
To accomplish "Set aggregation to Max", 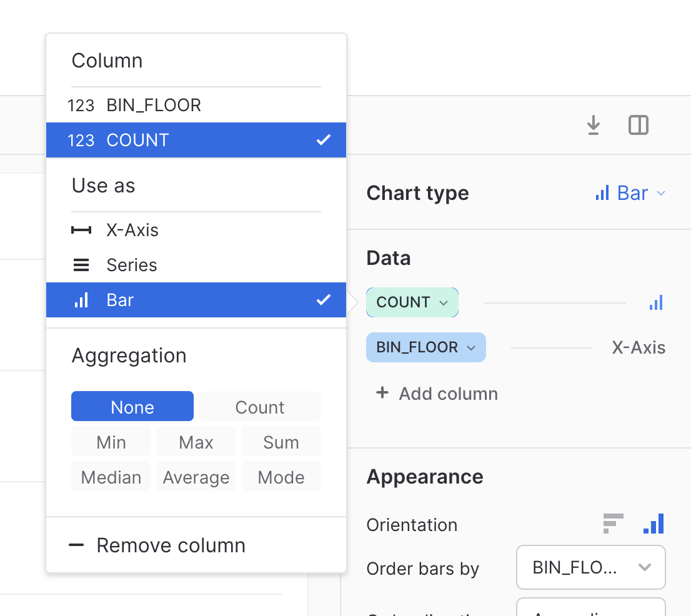I will pos(196,442).
